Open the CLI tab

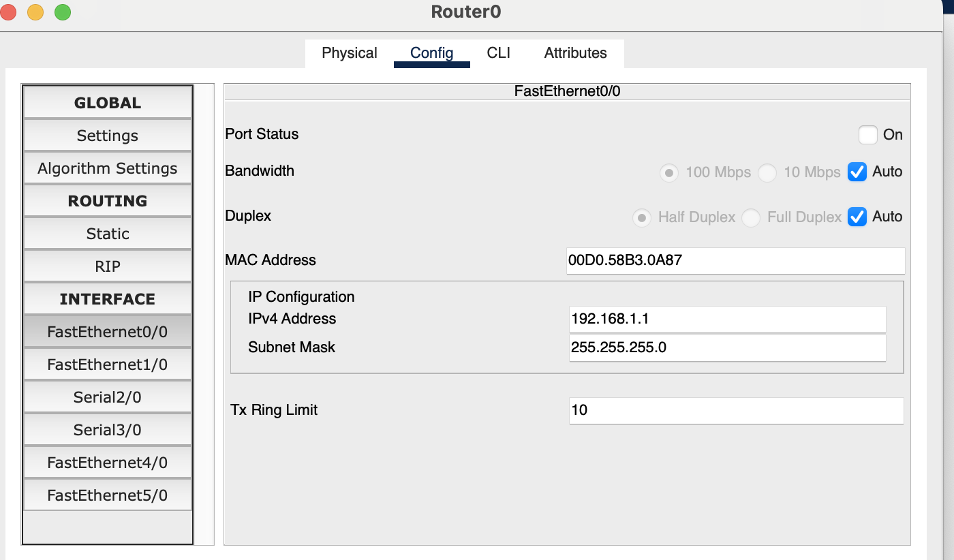[499, 53]
